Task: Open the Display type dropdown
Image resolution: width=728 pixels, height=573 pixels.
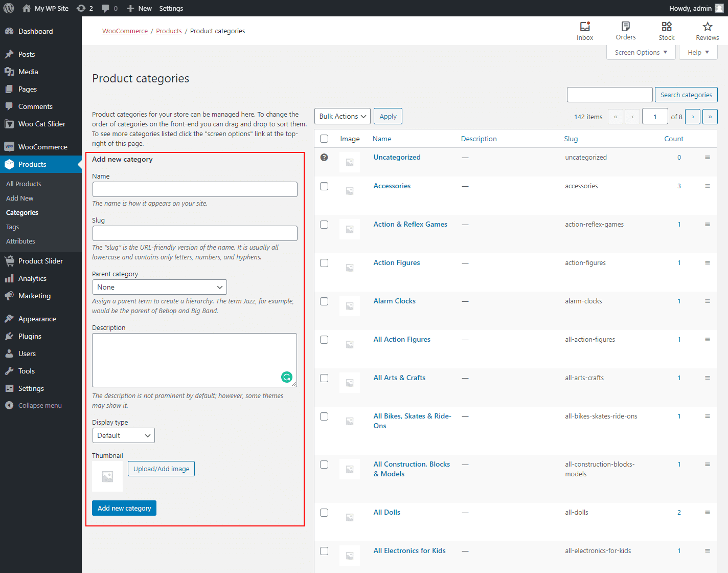Action: click(123, 436)
